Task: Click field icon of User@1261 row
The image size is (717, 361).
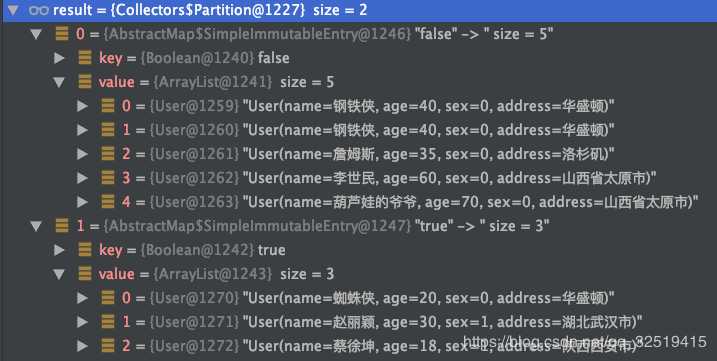Action: click(108, 154)
